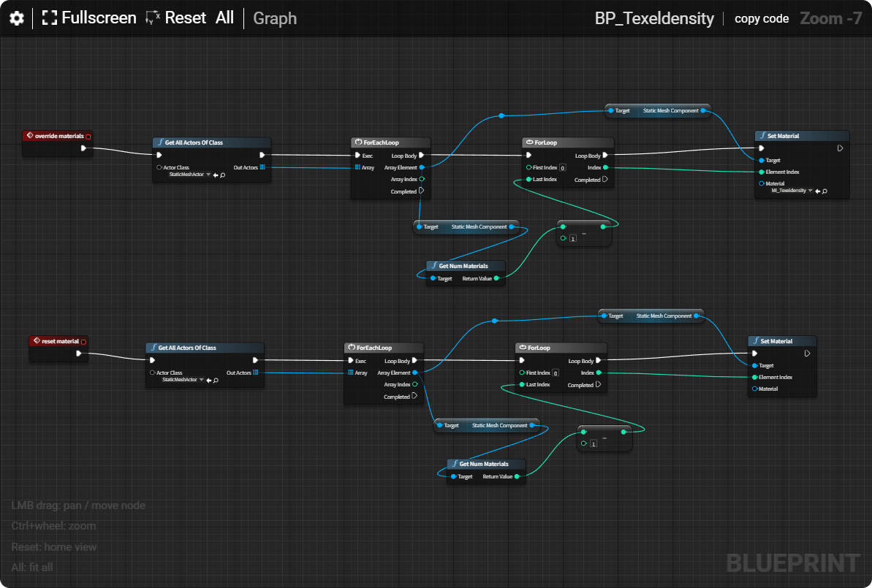Click First Index value field of ForLoop in override chain

[x=562, y=168]
